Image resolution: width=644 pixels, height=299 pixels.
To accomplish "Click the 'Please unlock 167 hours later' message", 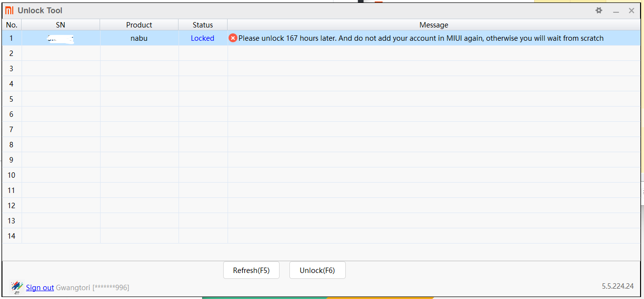I will [421, 38].
